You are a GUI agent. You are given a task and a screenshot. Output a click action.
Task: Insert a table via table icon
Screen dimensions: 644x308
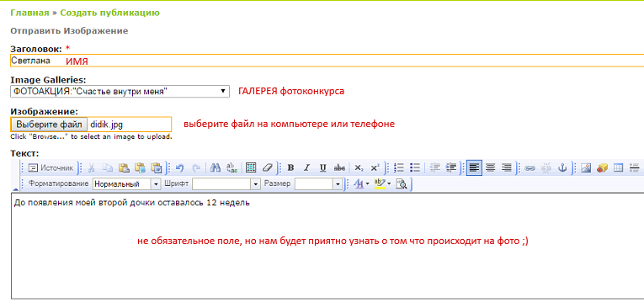[x=618, y=167]
